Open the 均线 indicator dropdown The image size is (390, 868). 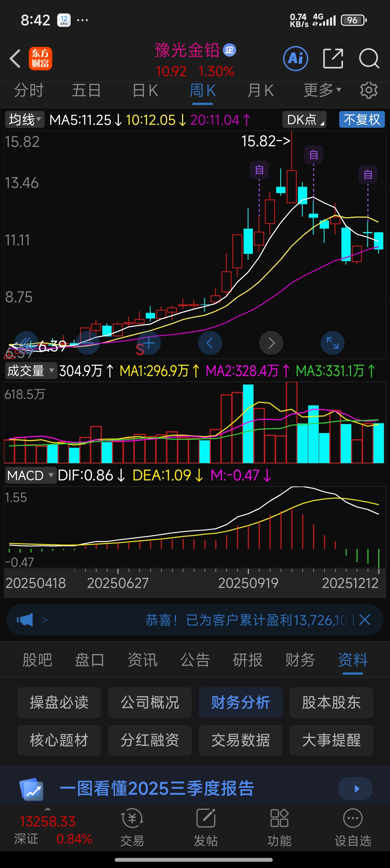click(25, 120)
